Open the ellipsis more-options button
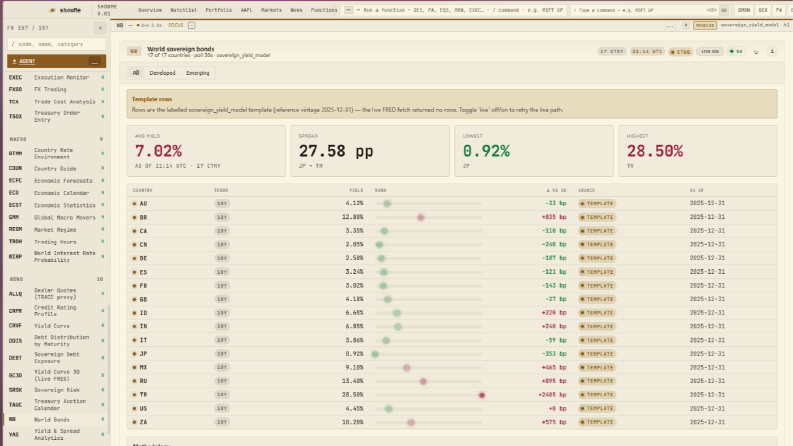 click(x=670, y=25)
